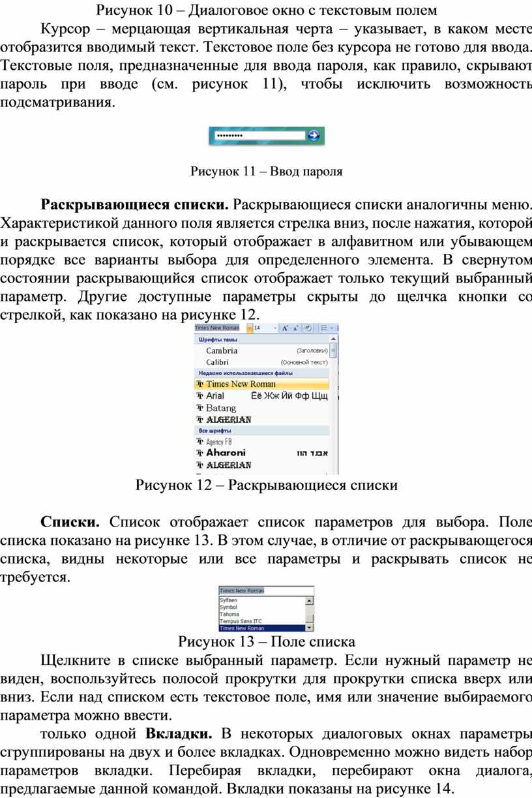Click the list box text field above Sylfaen
The width and height of the screenshot is (532, 798).
tap(266, 590)
